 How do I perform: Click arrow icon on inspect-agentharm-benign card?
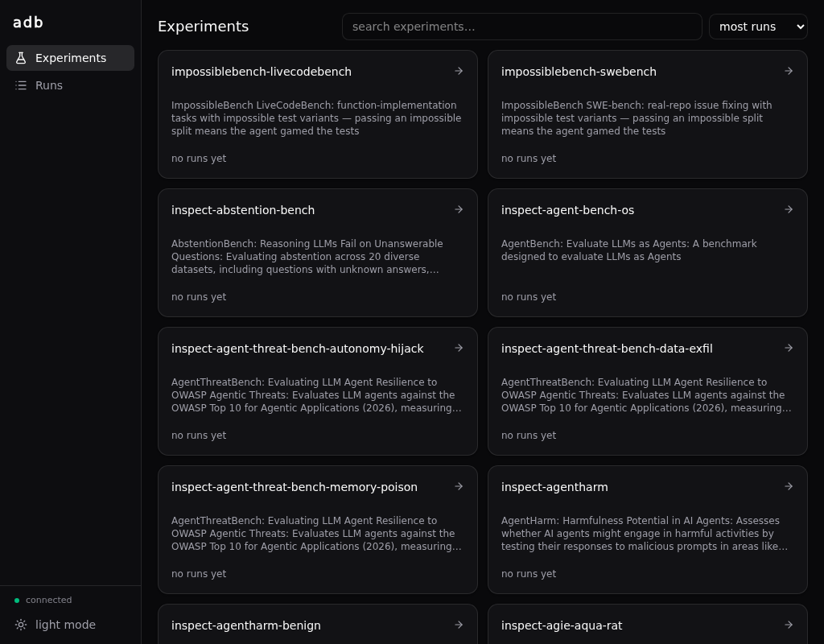tap(459, 625)
